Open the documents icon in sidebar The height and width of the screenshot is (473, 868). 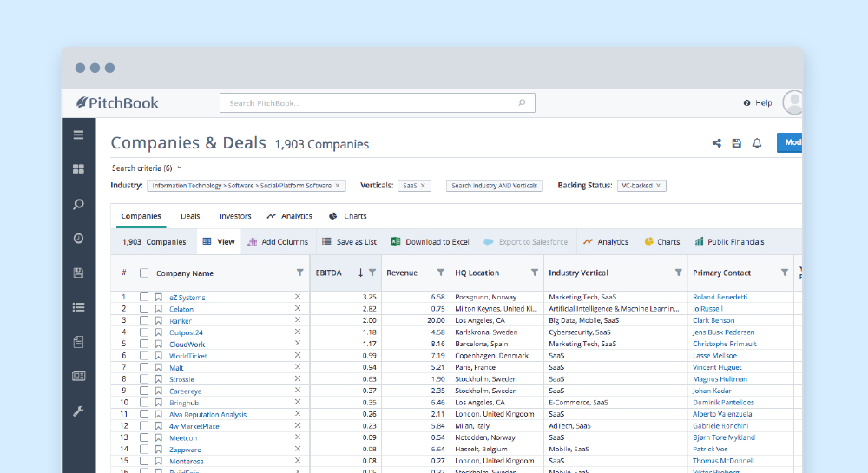79,342
